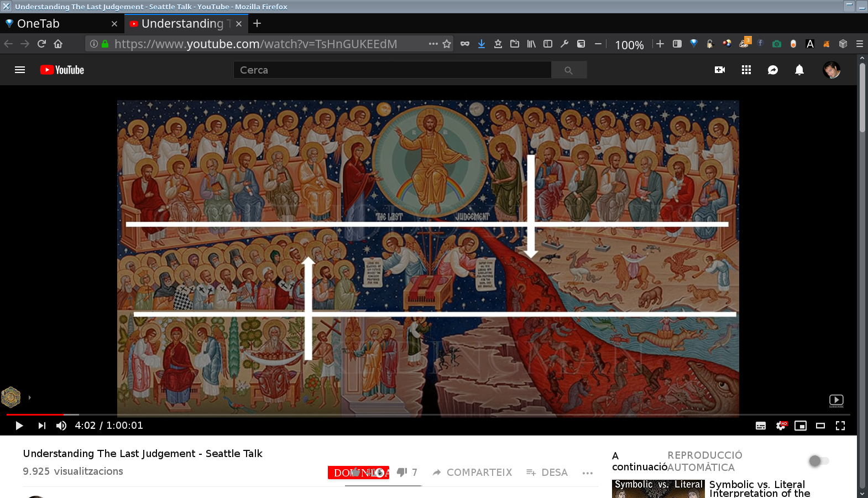Viewport: 868px width, 498px height.
Task: Bookmark this page with star
Action: click(447, 44)
